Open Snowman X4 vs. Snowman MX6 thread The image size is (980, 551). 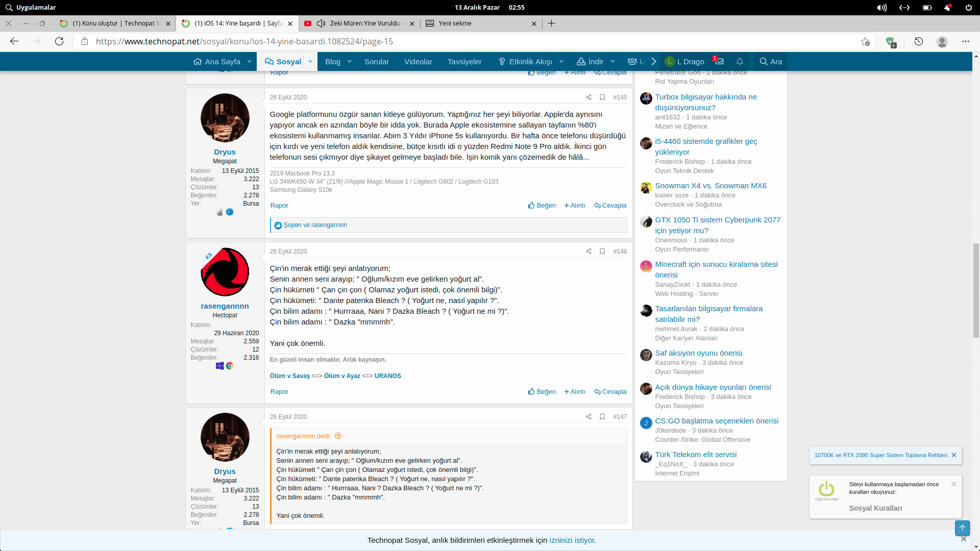(710, 186)
